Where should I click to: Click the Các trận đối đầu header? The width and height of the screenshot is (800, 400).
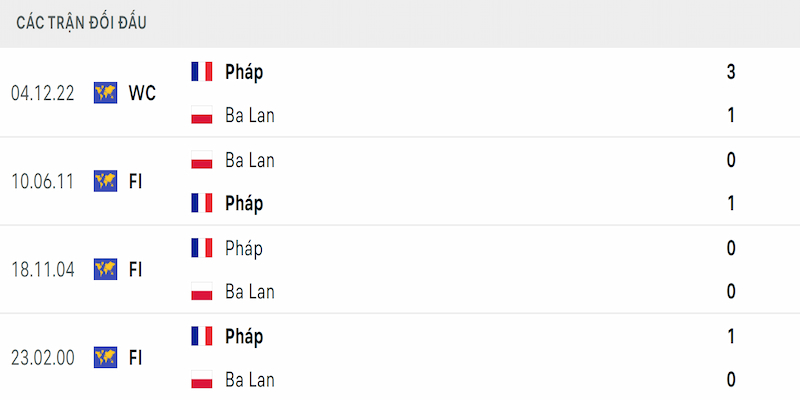[82, 23]
